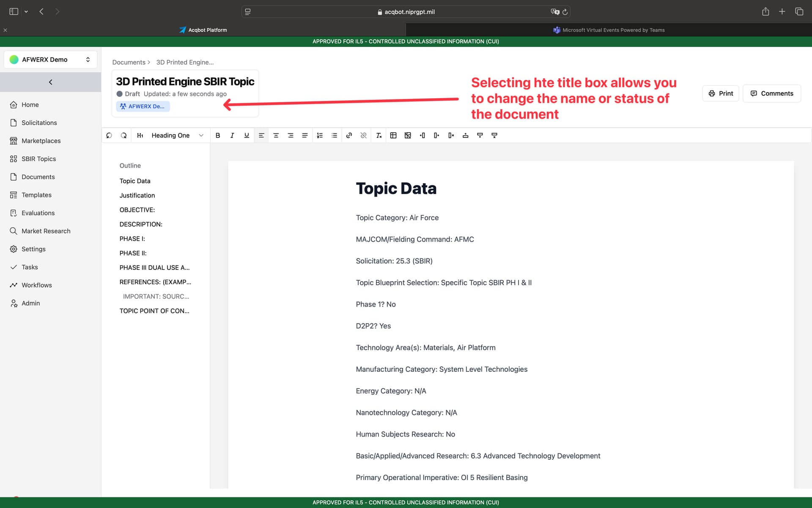The width and height of the screenshot is (812, 508).
Task: Jump to REFERENCES outline entry
Action: point(155,282)
